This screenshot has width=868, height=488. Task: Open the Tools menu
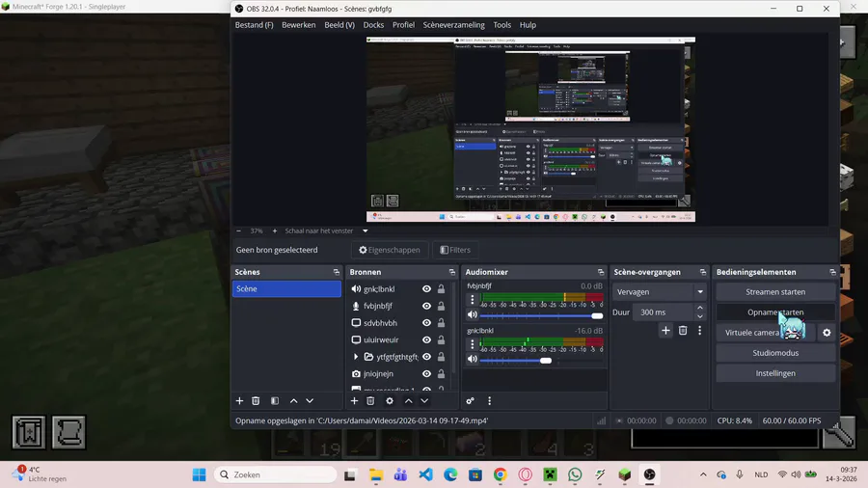coord(502,25)
